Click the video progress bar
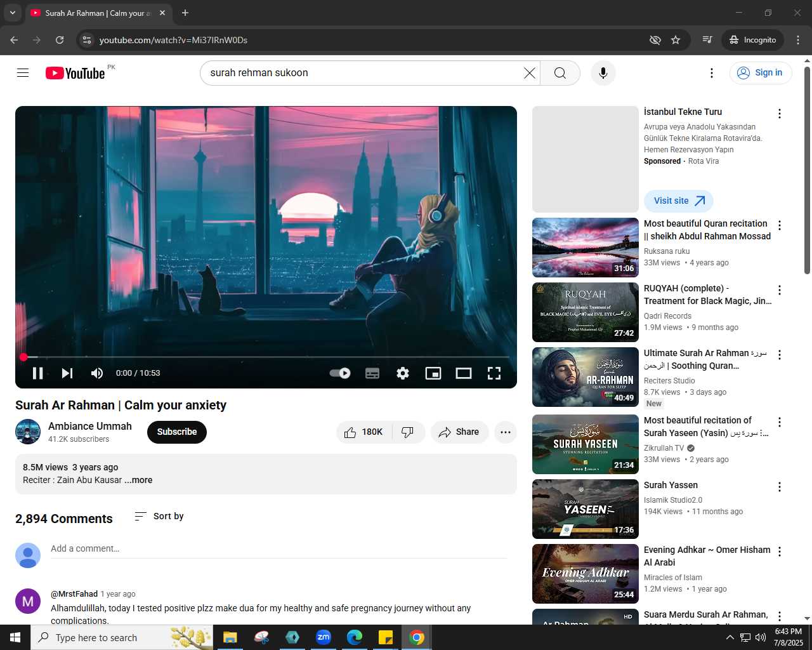This screenshot has height=650, width=812. pos(266,357)
